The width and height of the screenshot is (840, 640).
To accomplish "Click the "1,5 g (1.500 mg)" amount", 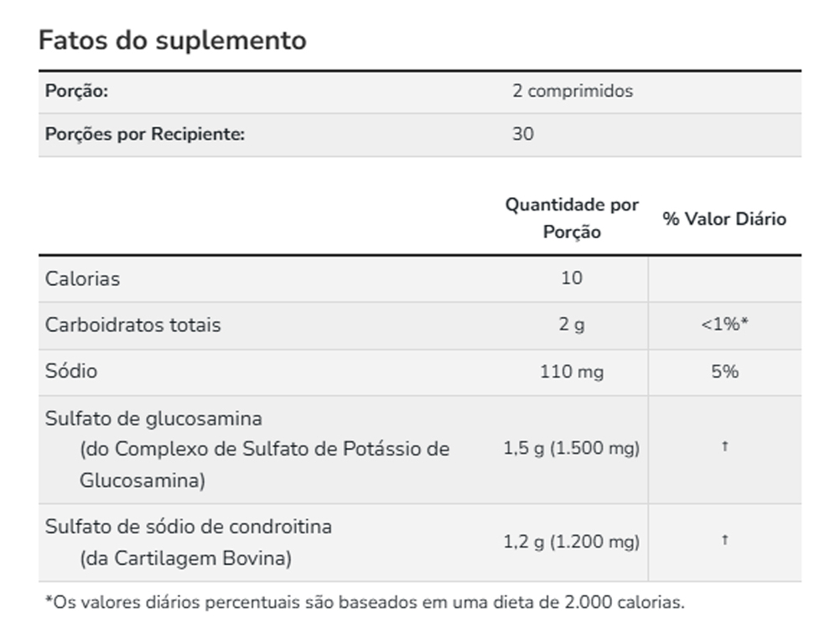I will [572, 449].
